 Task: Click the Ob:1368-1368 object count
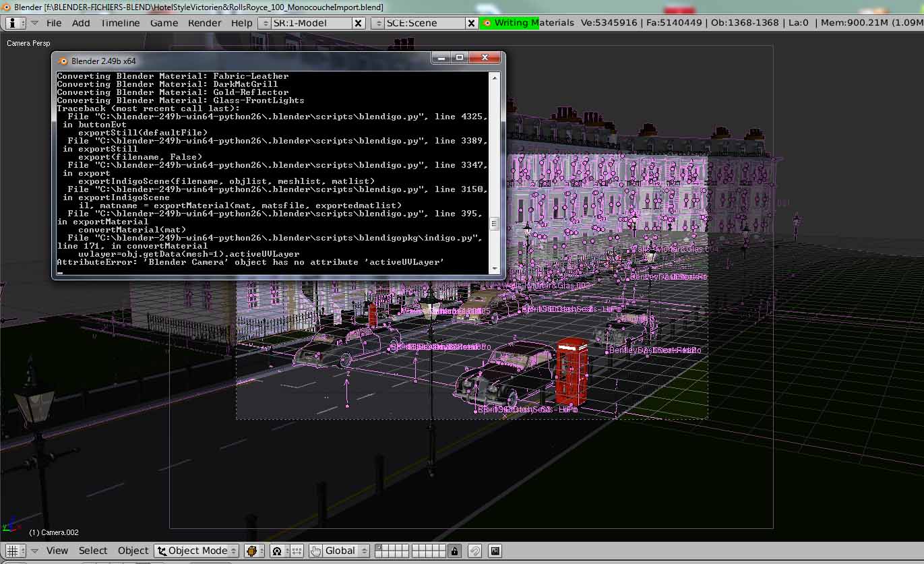744,23
